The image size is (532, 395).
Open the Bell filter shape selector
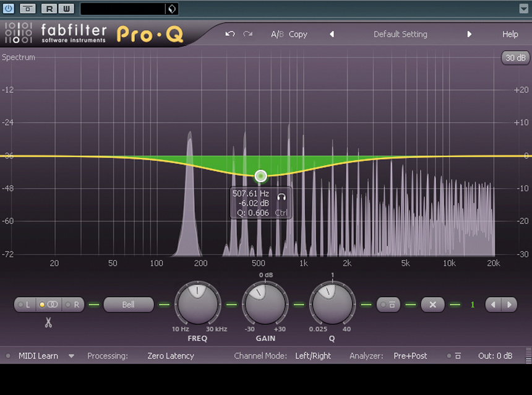[128, 305]
